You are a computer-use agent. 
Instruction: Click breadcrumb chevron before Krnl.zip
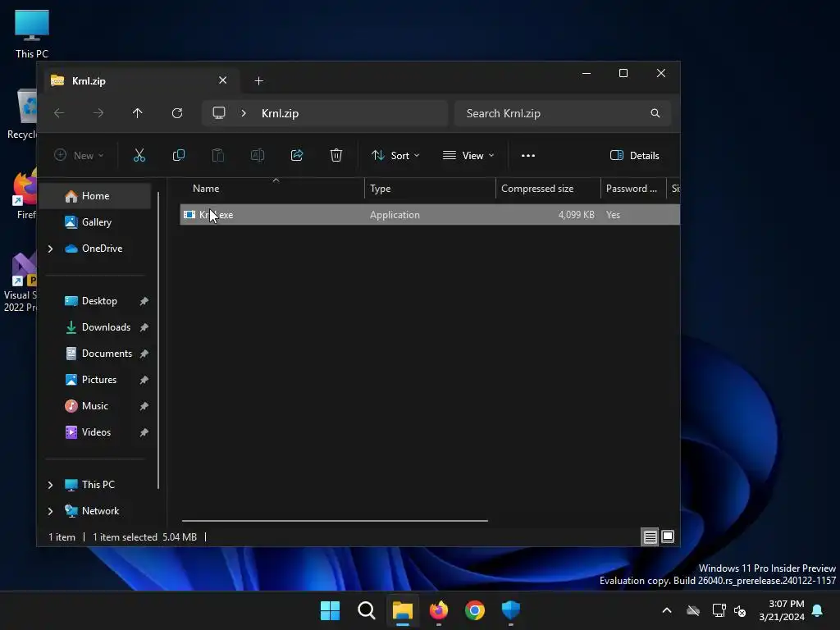pyautogui.click(x=244, y=113)
